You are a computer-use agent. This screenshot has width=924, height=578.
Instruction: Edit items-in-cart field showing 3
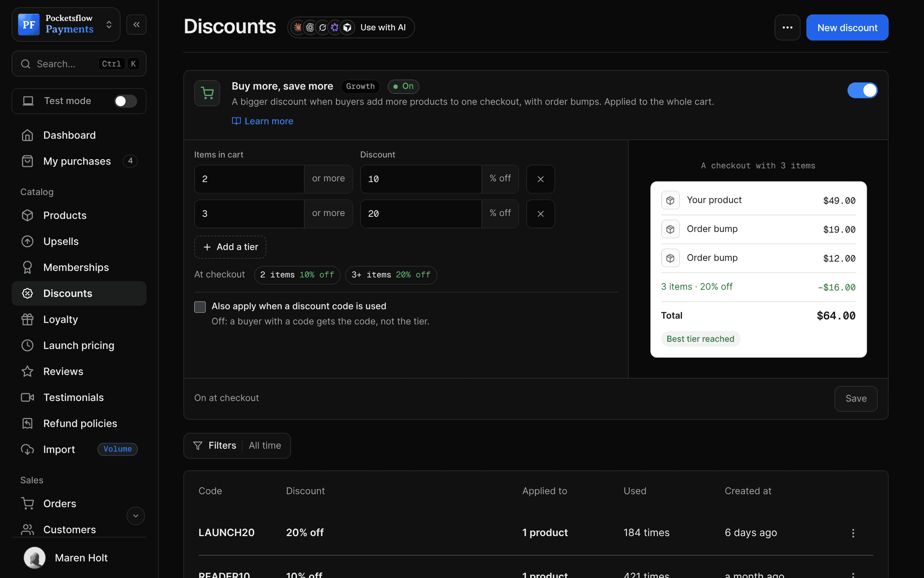coord(249,214)
